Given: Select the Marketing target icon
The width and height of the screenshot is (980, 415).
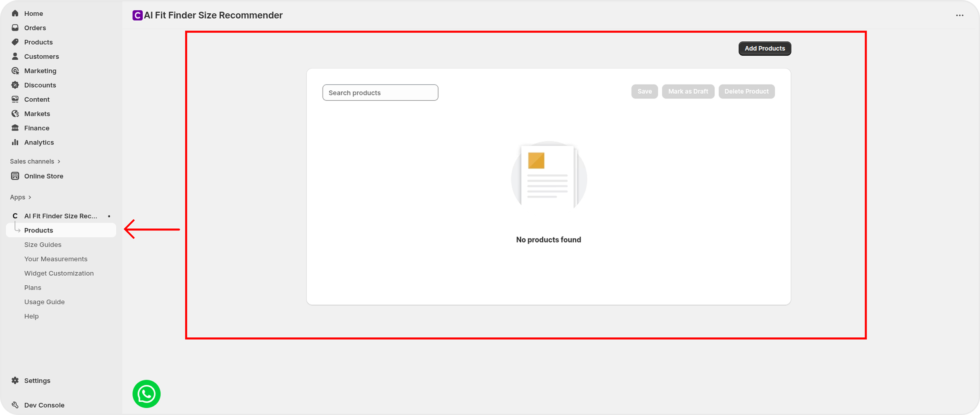Looking at the screenshot, I should [15, 71].
